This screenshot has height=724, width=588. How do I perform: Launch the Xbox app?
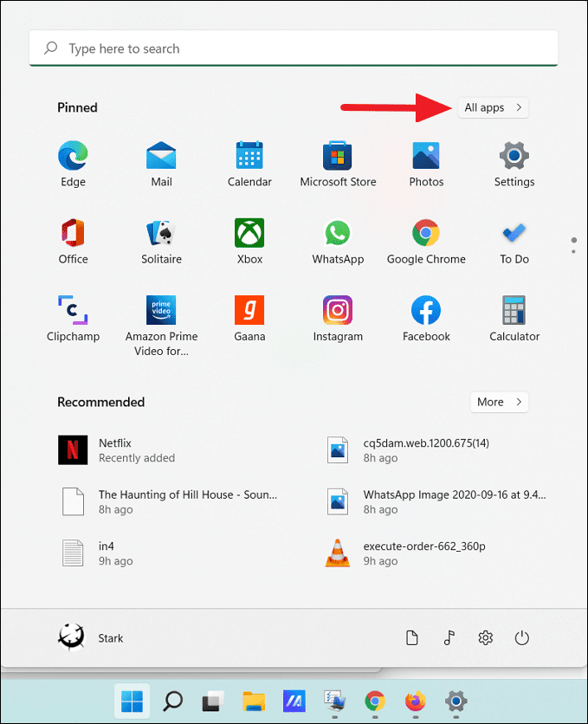point(249,242)
